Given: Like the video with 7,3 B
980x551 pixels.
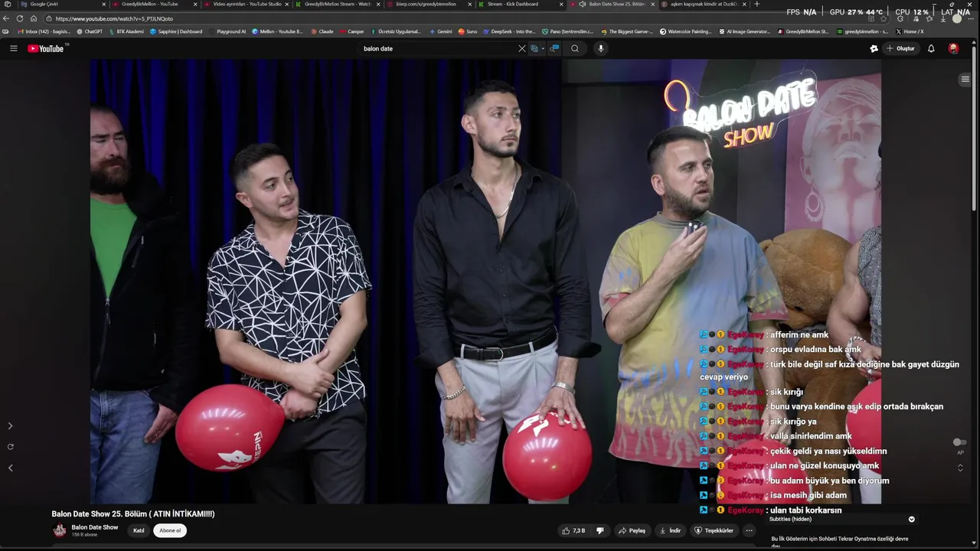Looking at the screenshot, I should pos(573,530).
